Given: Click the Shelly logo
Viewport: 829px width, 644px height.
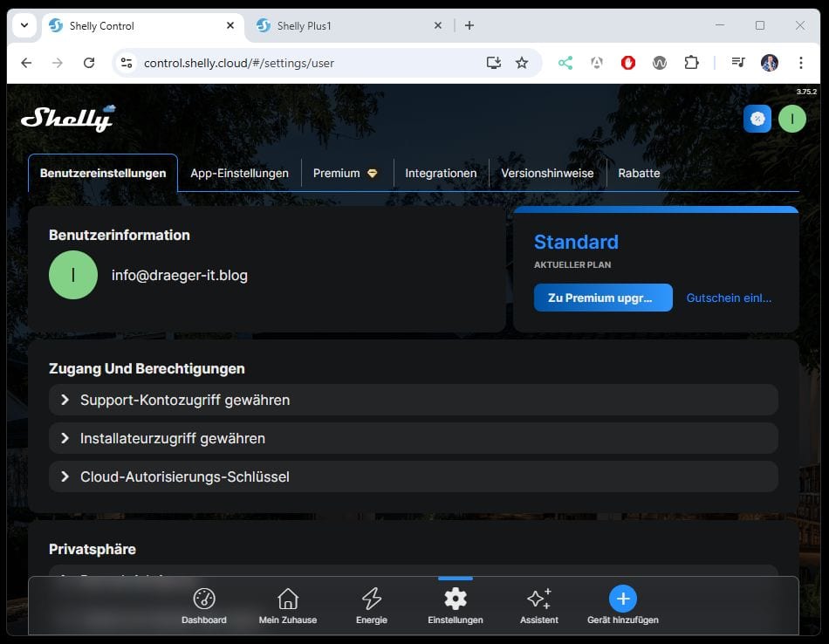Looking at the screenshot, I should tap(68, 117).
